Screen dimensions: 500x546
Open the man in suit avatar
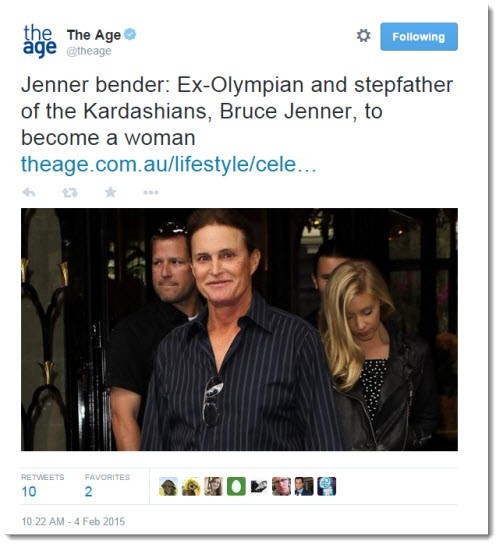(x=304, y=486)
